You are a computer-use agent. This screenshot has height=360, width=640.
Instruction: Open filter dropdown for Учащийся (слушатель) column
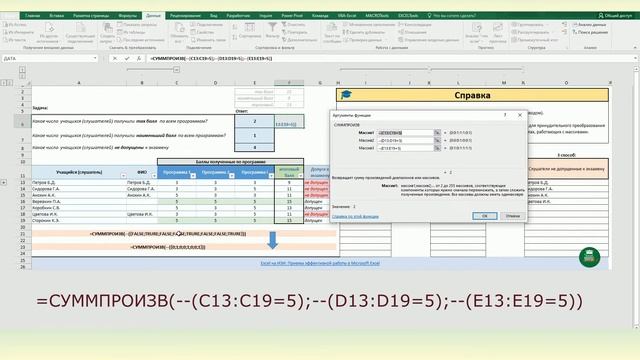[123, 176]
